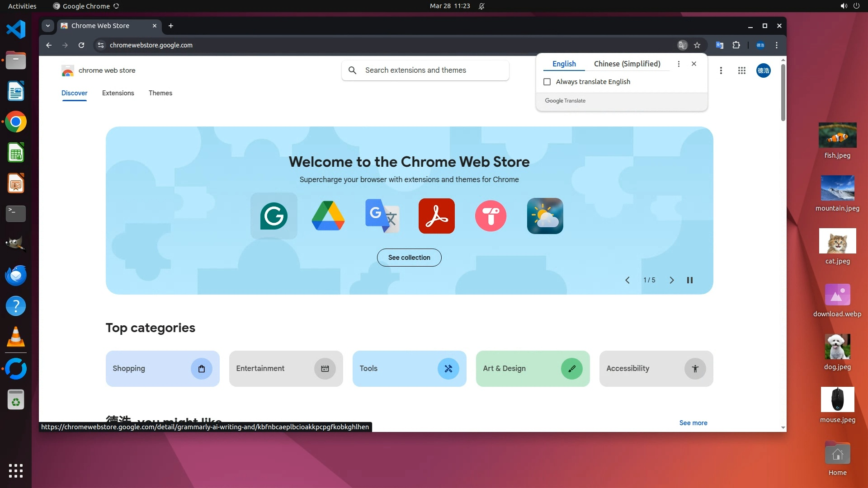Screen dimensions: 868x488
Task: Enable Always translate English checkbox
Action: point(547,82)
